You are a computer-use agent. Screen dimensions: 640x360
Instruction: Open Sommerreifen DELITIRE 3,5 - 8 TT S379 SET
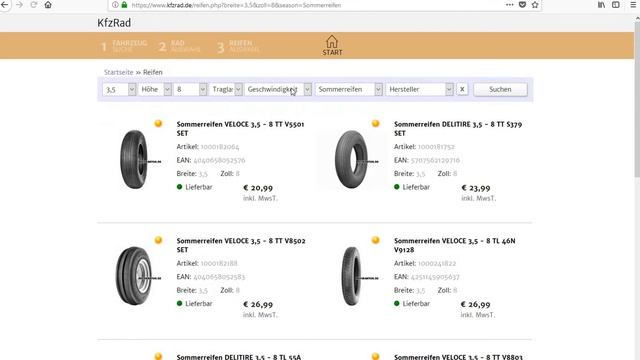pos(458,129)
